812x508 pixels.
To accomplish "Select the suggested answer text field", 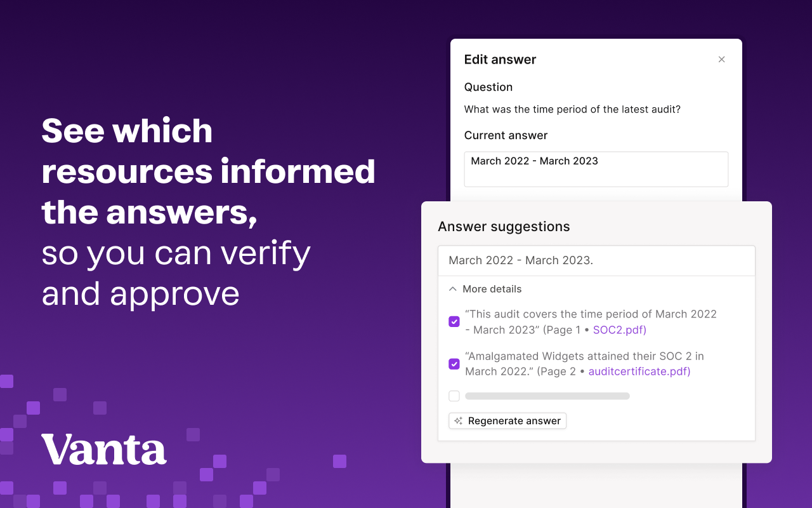I will 596,260.
